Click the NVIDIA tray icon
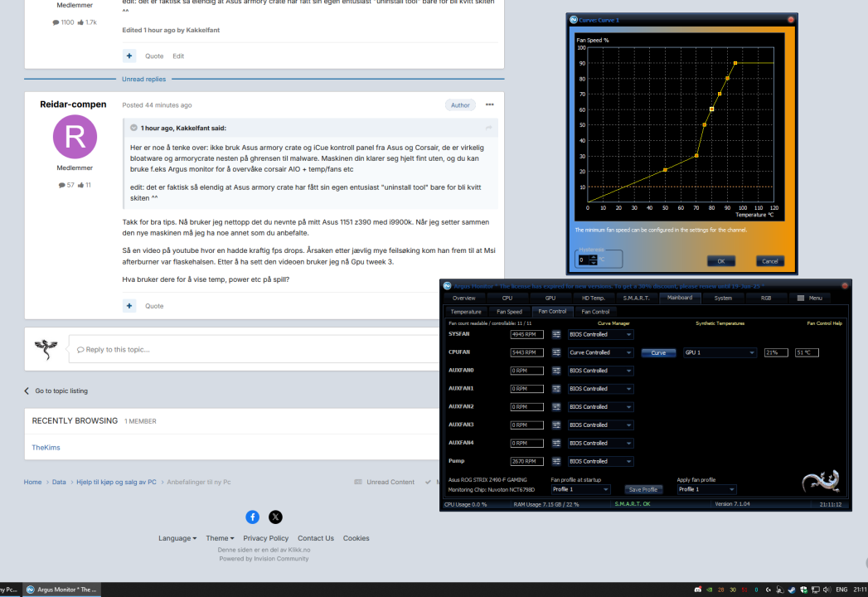Viewport: 868px width, 597px height. [710, 590]
